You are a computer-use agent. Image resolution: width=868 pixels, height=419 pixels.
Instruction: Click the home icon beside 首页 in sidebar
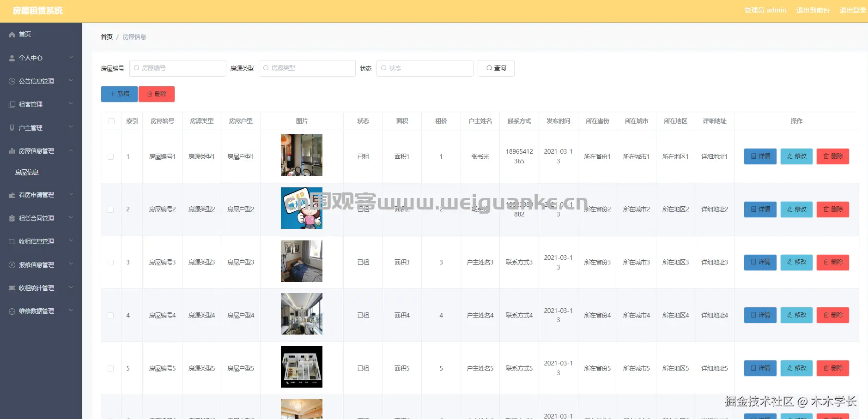pyautogui.click(x=12, y=35)
